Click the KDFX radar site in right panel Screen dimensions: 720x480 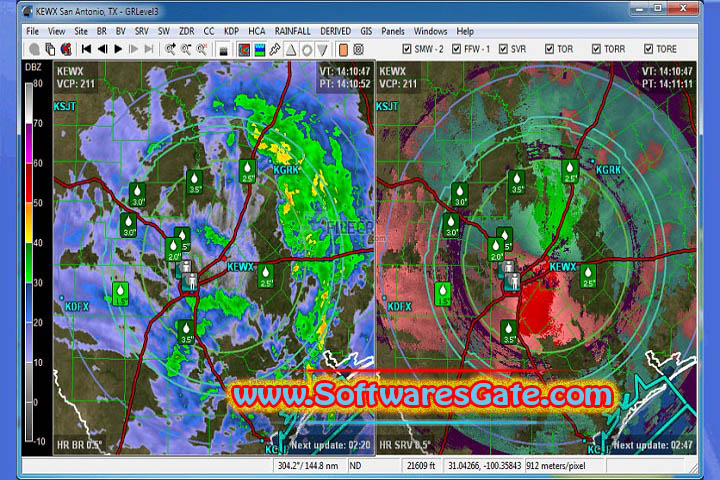pyautogui.click(x=399, y=306)
